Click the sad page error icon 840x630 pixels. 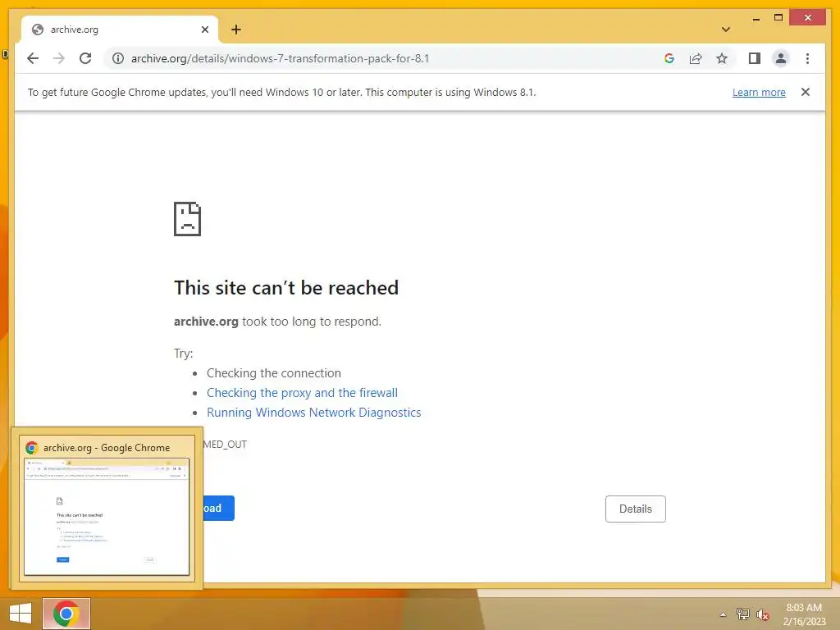coord(188,219)
